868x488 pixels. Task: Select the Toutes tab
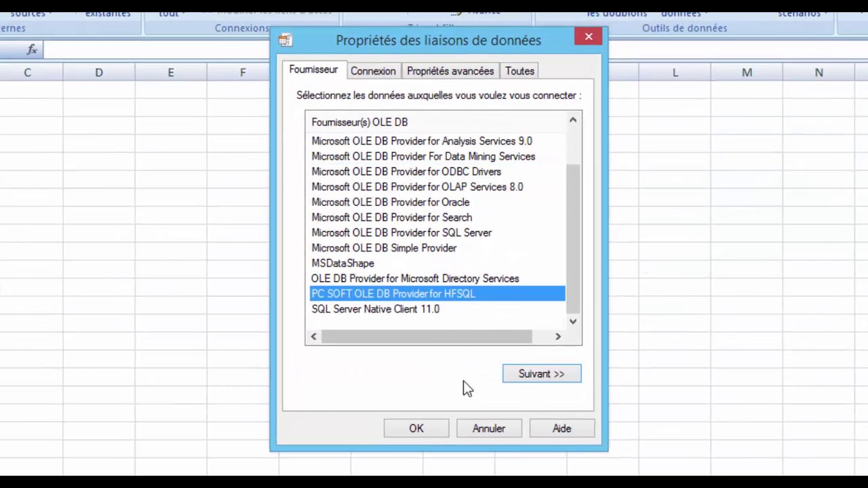[519, 71]
